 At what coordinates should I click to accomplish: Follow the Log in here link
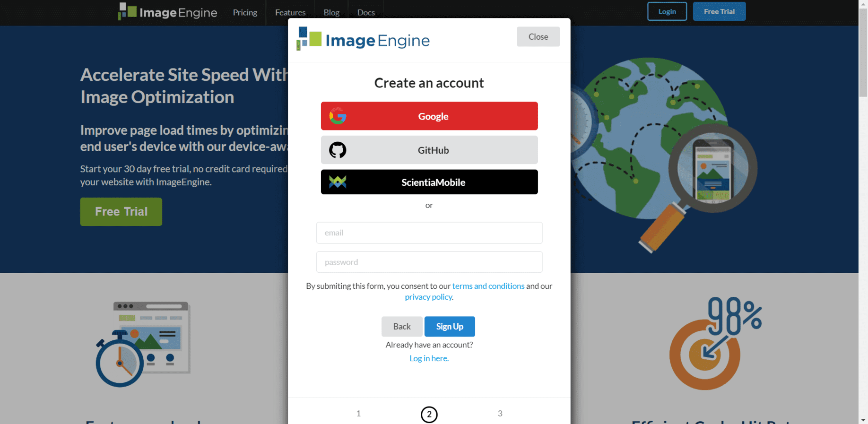429,358
